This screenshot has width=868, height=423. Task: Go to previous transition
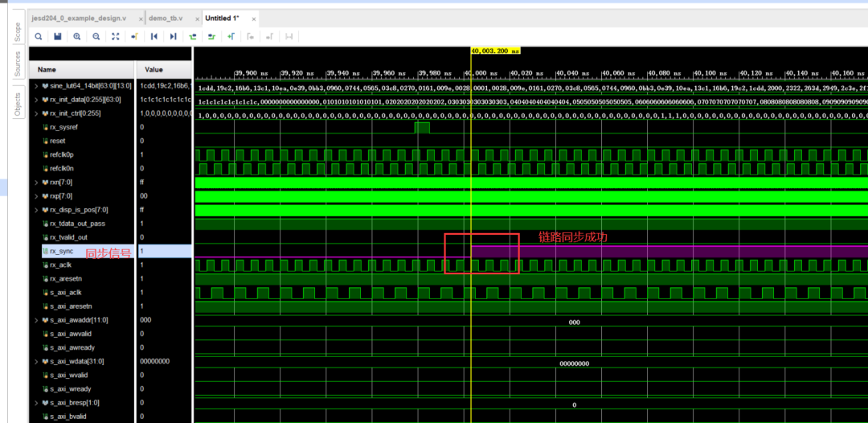pyautogui.click(x=193, y=36)
